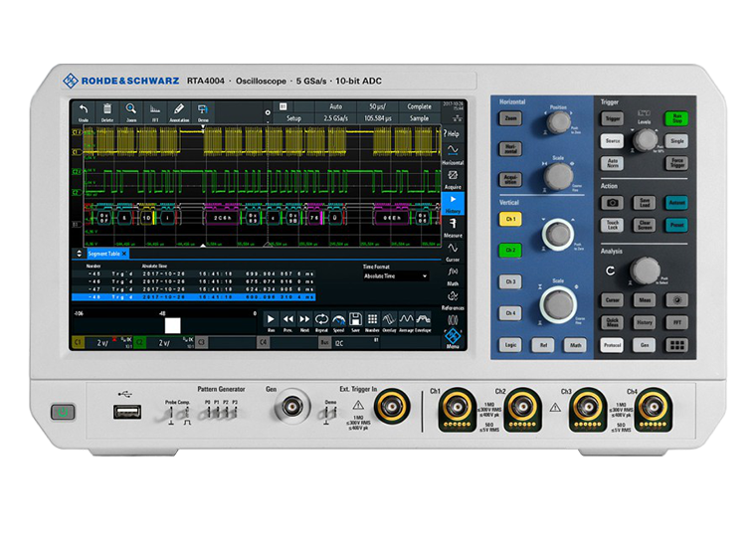Open the Help item in the side menu

point(453,134)
